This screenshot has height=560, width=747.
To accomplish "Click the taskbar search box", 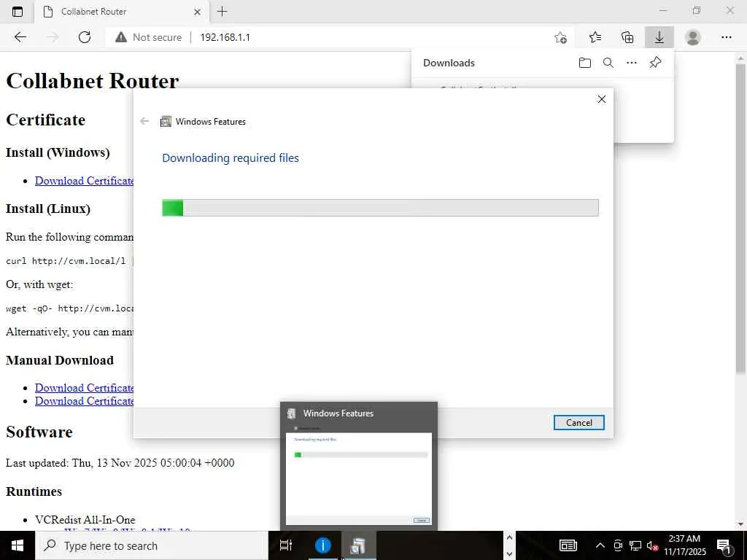I will [x=152, y=545].
